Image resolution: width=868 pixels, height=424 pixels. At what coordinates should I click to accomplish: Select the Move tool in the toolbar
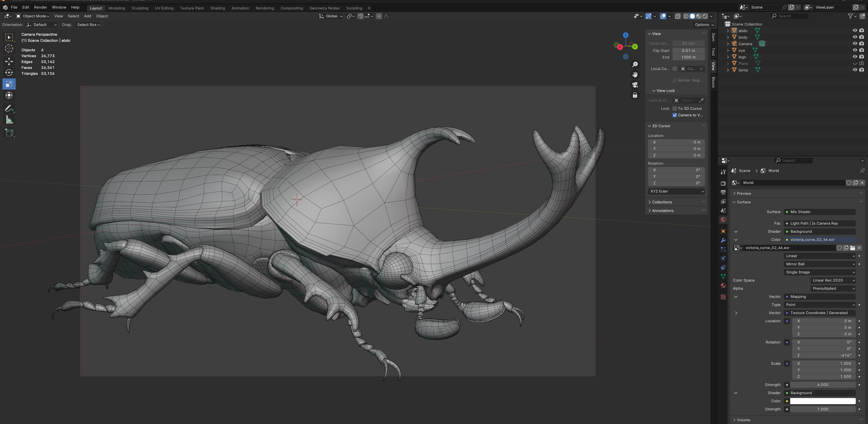click(9, 61)
